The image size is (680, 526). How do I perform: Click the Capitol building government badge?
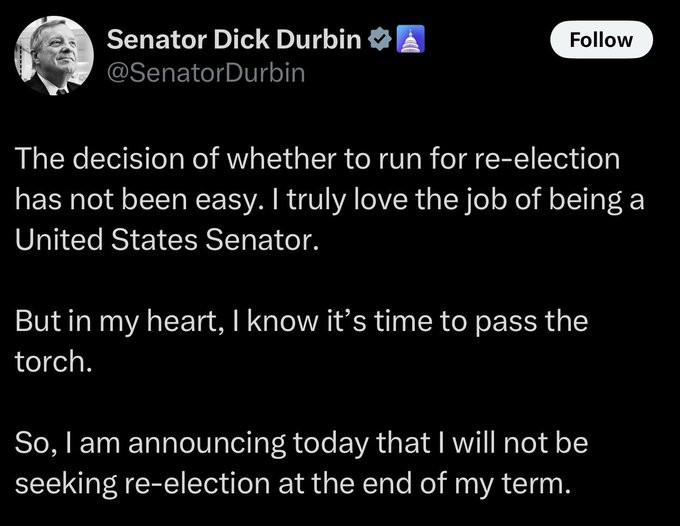tap(410, 41)
